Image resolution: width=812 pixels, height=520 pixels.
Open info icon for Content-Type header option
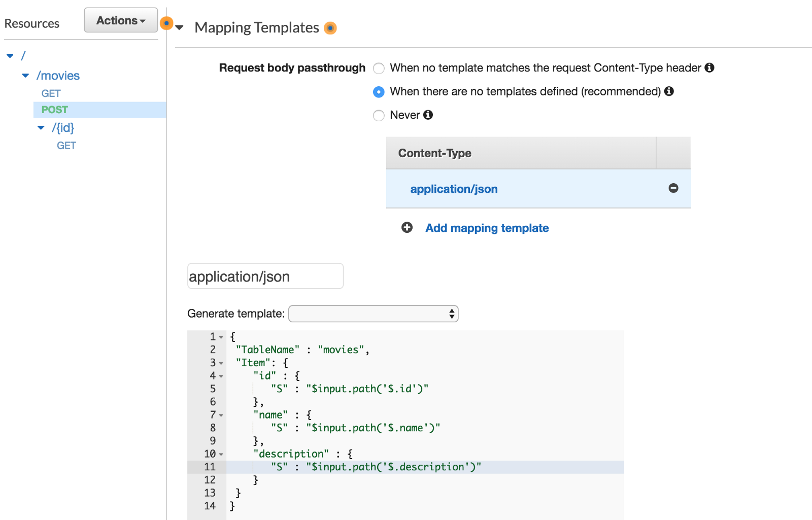tap(709, 67)
